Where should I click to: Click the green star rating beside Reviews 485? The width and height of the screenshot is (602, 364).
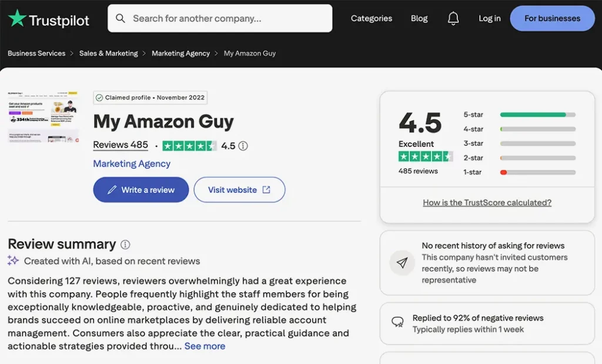(x=189, y=146)
